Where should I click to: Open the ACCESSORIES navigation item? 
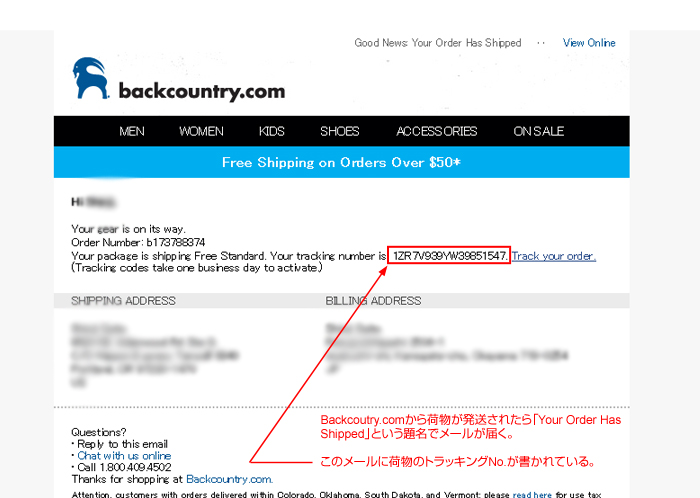[437, 131]
